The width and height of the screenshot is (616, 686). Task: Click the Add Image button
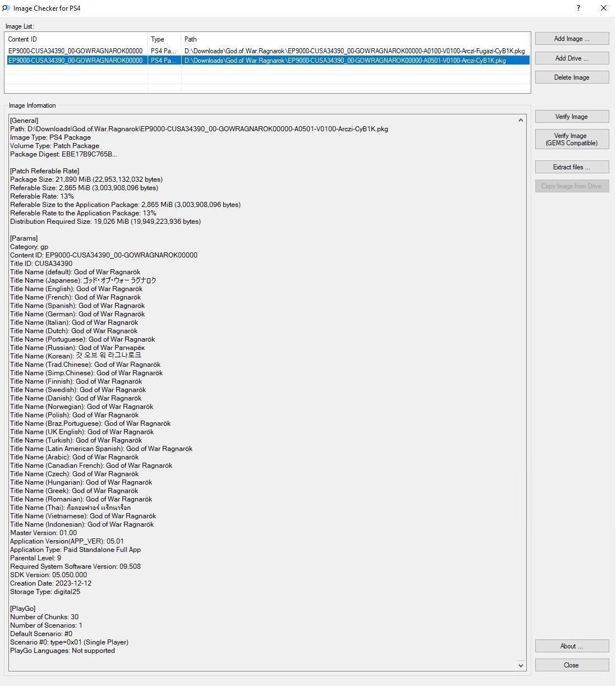572,39
